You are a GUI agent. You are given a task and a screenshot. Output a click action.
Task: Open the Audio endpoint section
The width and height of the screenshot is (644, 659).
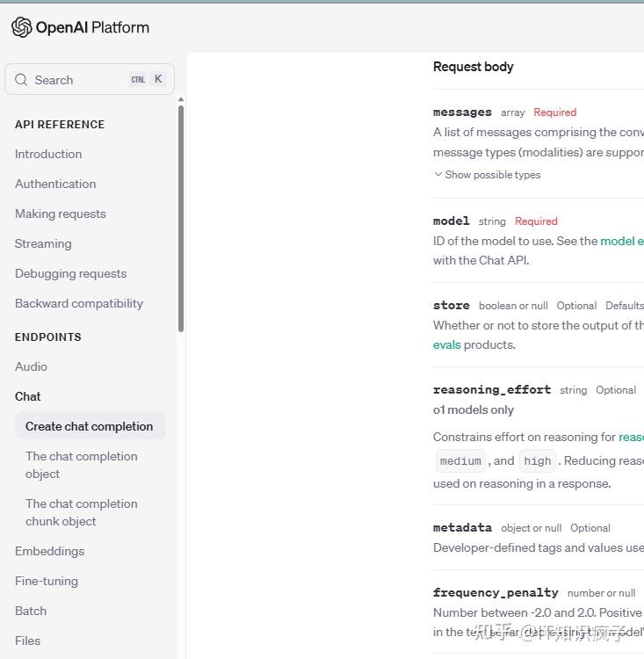point(31,366)
